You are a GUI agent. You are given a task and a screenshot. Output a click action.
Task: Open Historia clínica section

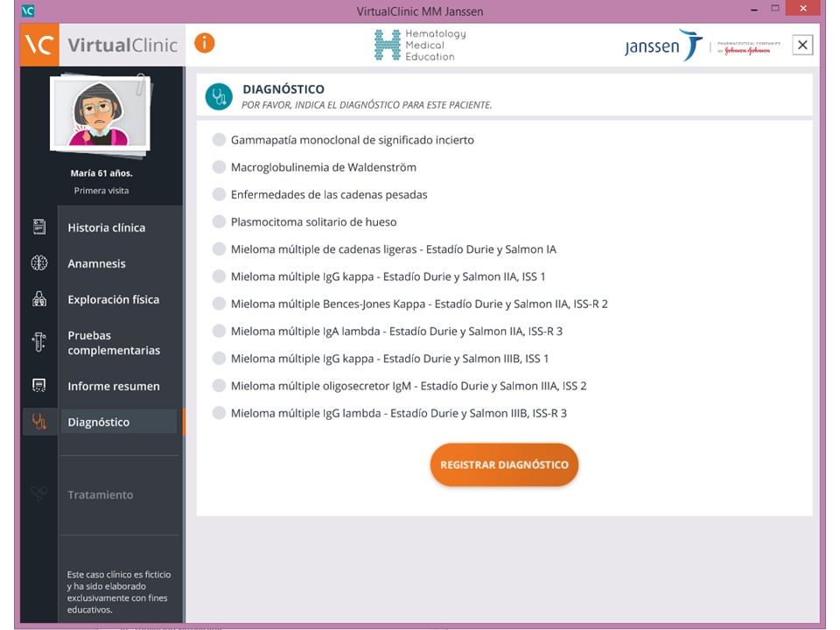(x=106, y=227)
